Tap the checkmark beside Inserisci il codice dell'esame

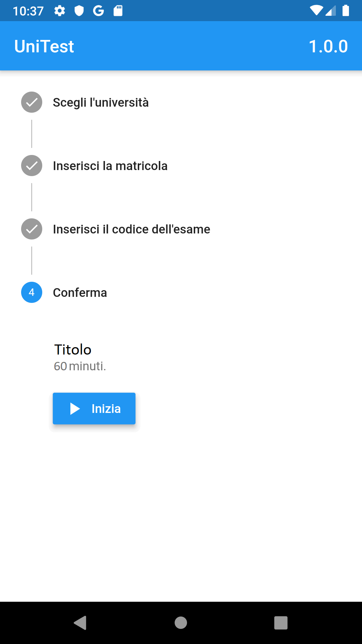click(x=32, y=229)
